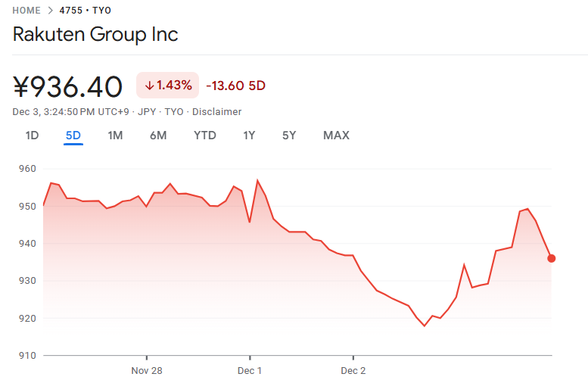The height and width of the screenshot is (380, 588).
Task: Click the HOME breadcrumb link
Action: 27,11
